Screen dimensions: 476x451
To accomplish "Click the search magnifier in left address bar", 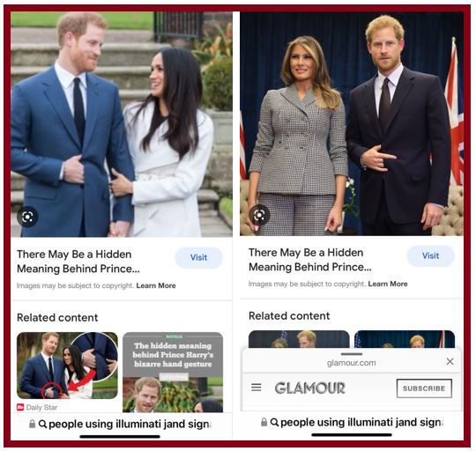I will pyautogui.click(x=43, y=424).
